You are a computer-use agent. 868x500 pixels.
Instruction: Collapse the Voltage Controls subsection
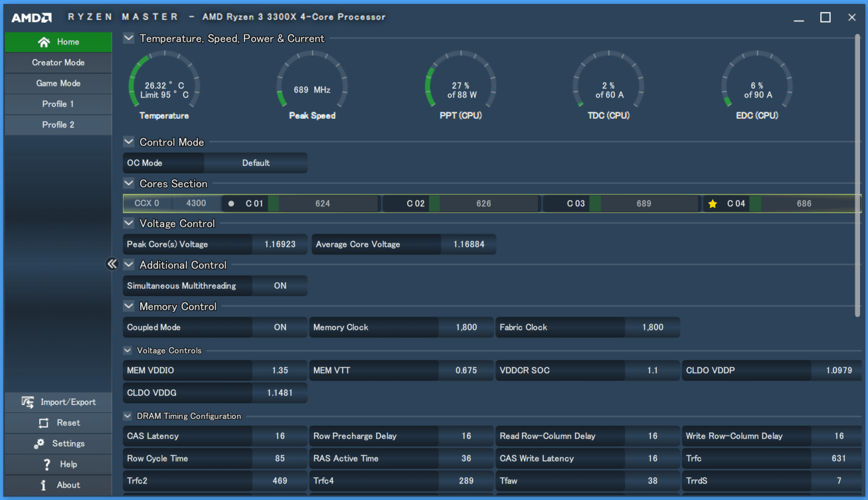128,350
